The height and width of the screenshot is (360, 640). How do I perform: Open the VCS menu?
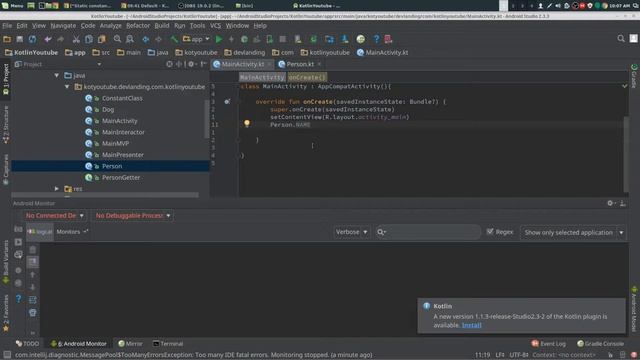215,26
